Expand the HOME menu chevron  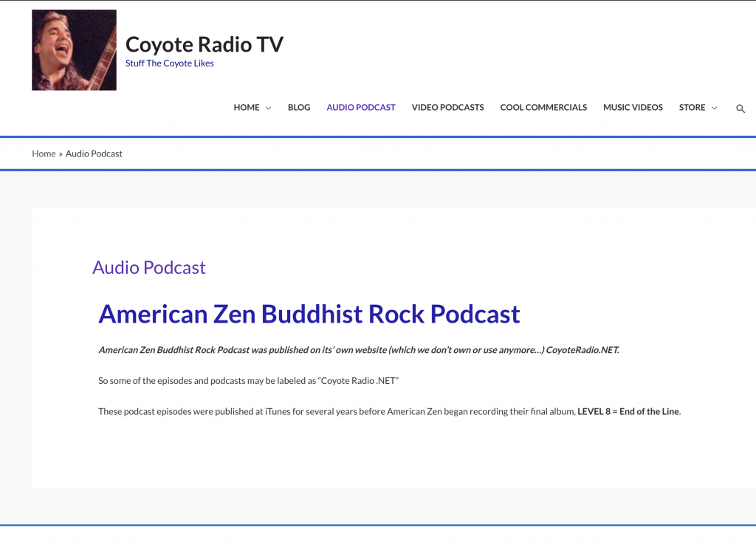tap(269, 108)
